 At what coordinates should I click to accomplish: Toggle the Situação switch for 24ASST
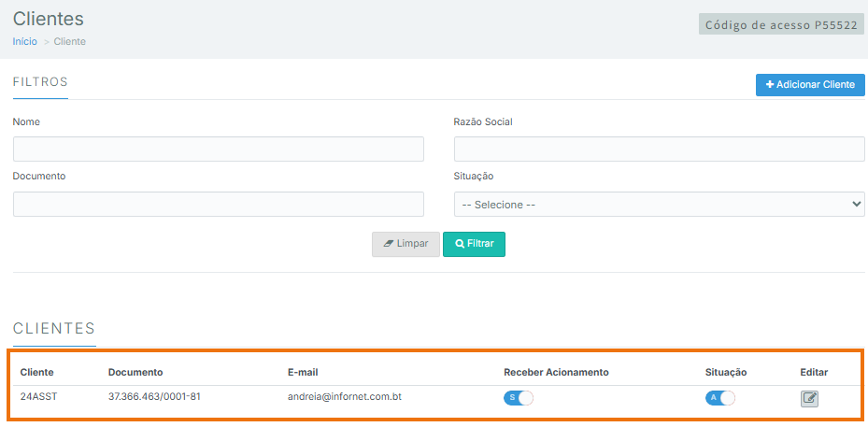(x=719, y=398)
